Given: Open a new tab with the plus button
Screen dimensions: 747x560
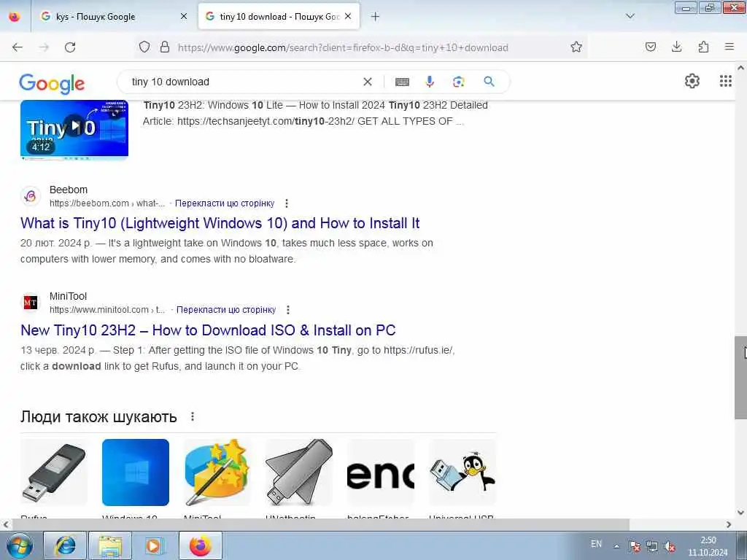Looking at the screenshot, I should tap(375, 17).
